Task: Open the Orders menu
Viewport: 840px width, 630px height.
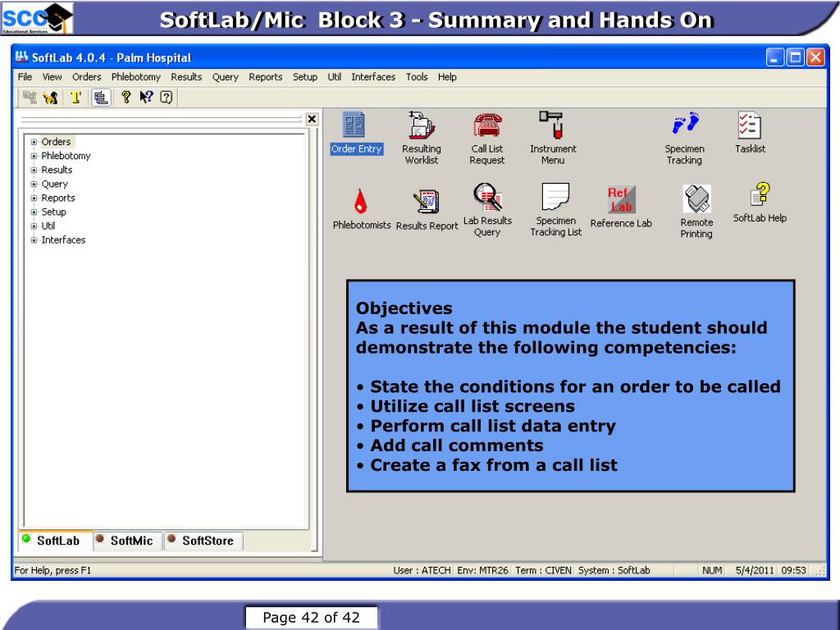Action: 87,77
